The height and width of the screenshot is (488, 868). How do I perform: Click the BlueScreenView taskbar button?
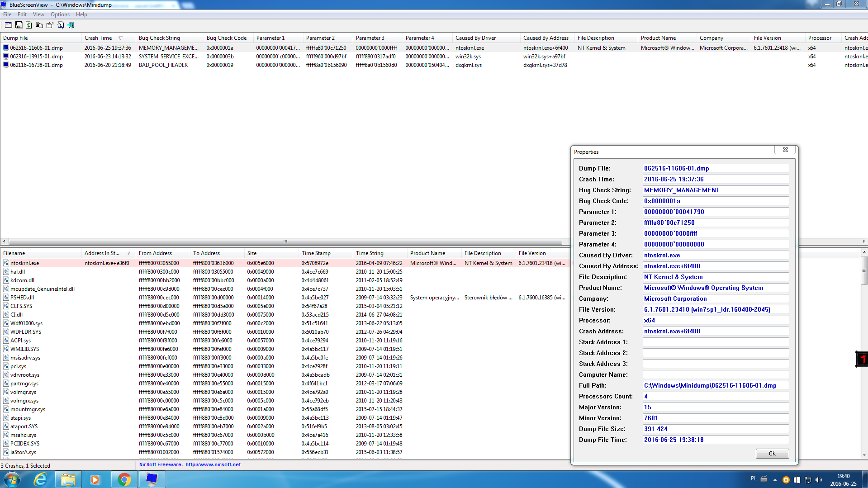click(152, 479)
